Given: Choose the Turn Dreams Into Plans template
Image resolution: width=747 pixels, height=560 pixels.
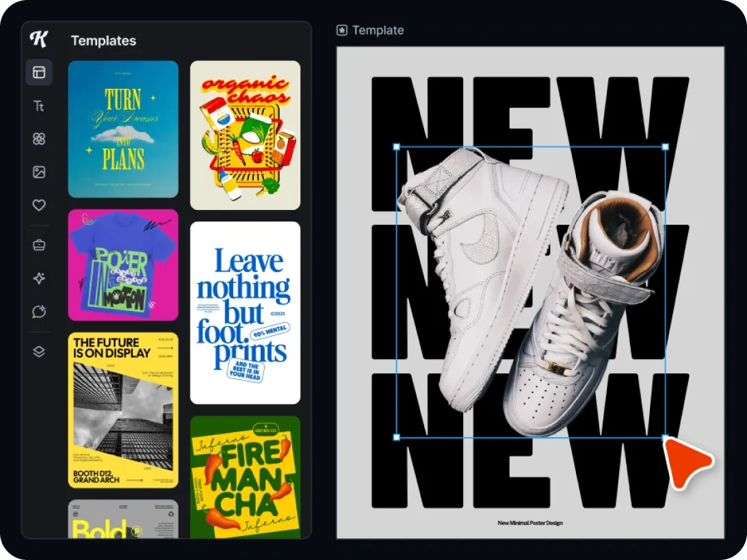Looking at the screenshot, I should 123,129.
